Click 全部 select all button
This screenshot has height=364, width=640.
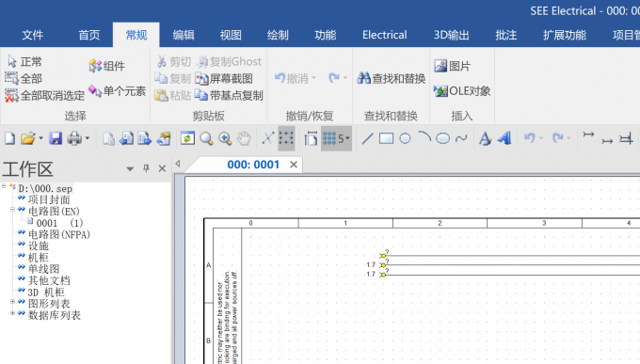[24, 78]
